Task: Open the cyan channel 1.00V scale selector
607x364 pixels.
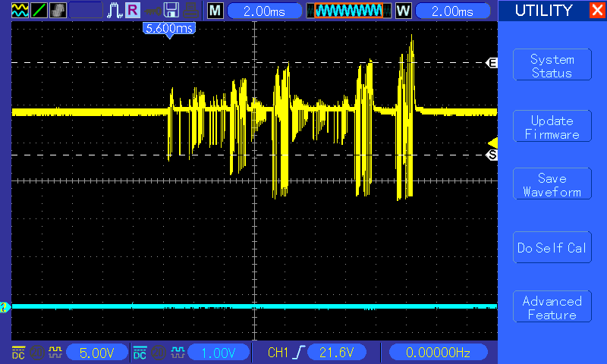Action: [x=219, y=352]
